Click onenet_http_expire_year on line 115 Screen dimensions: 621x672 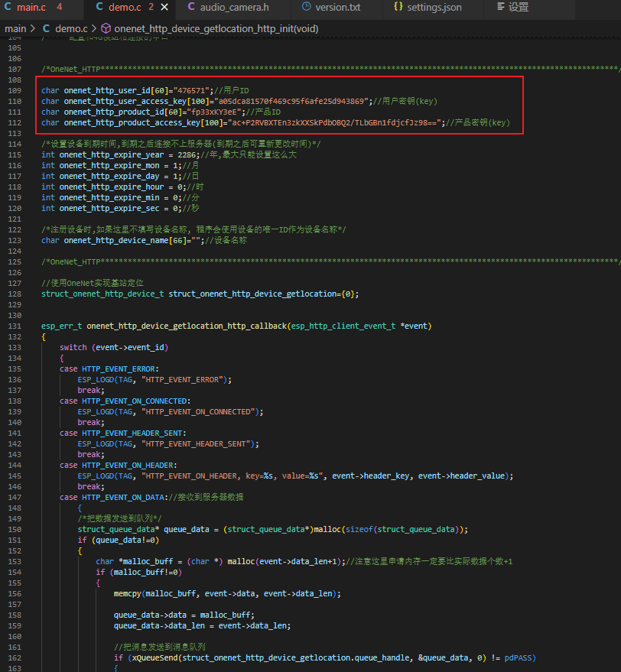coord(112,154)
